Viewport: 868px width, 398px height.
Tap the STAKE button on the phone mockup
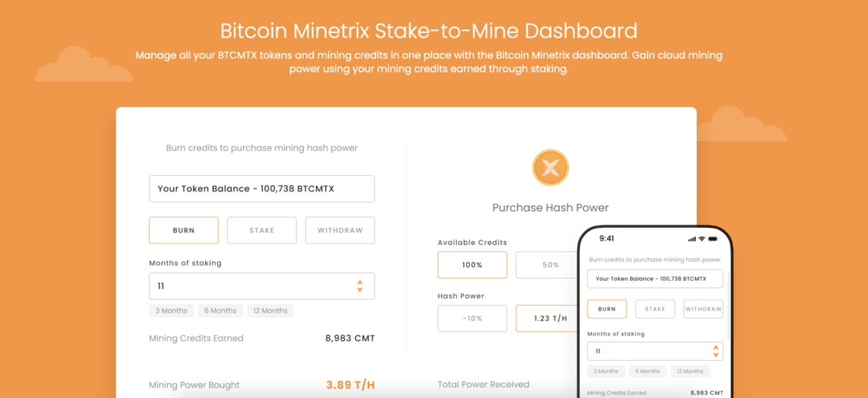point(655,309)
